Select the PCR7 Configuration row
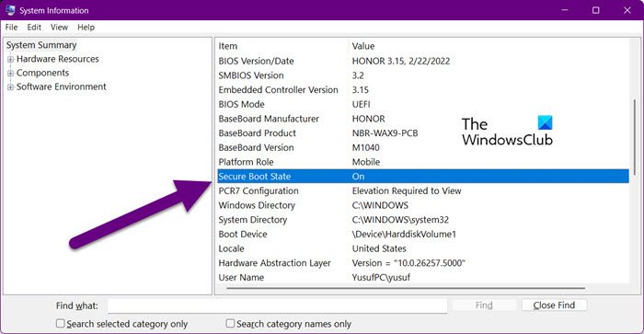The image size is (644, 334). coord(423,191)
